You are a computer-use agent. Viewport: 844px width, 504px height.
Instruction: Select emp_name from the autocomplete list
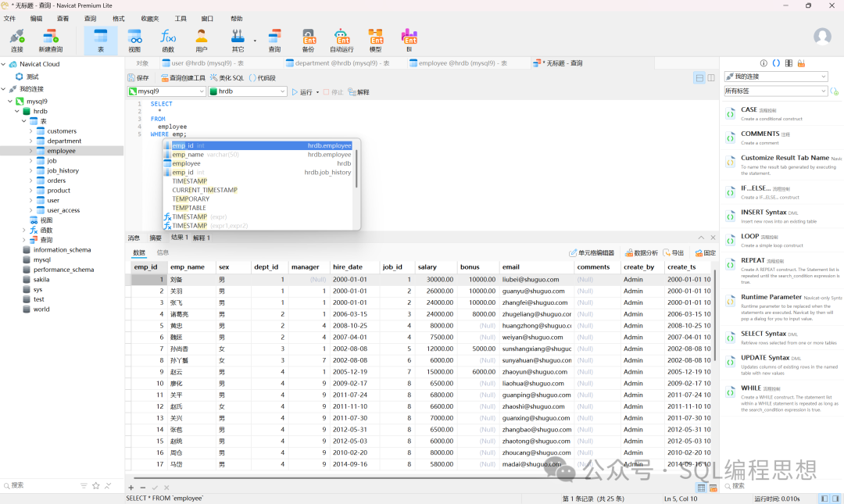pyautogui.click(x=188, y=155)
